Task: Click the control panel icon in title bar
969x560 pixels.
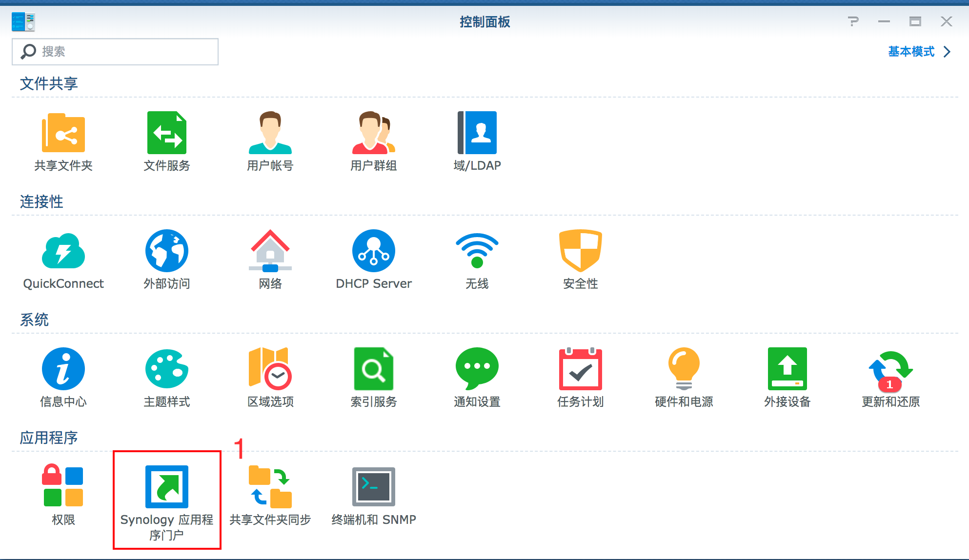Action: coord(23,22)
